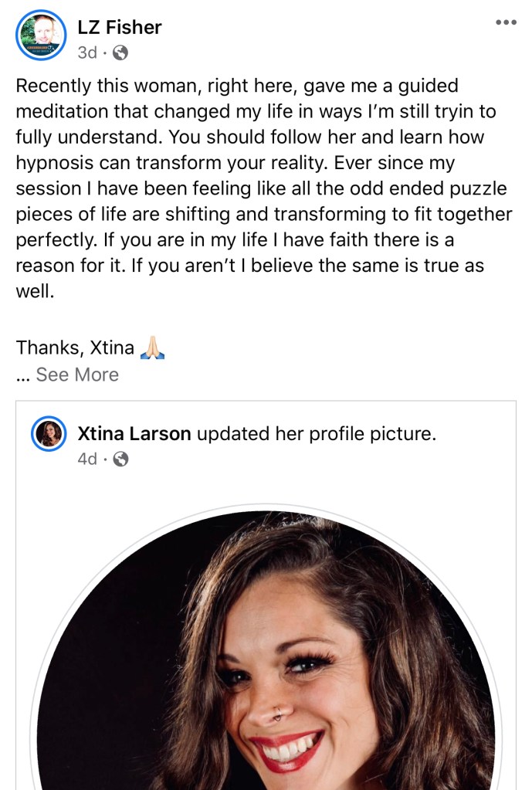Click the first line starting 'Recently this woman'
The width and height of the screenshot is (532, 790).
tap(238, 86)
